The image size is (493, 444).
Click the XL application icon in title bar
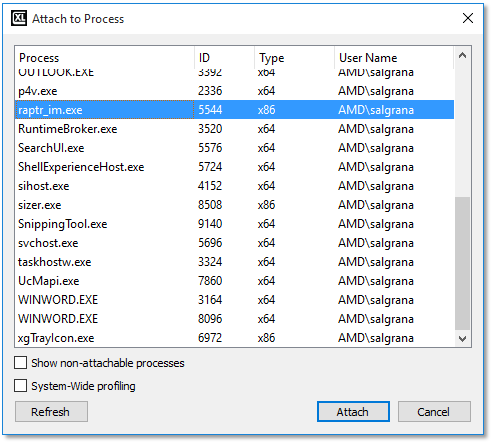(x=19, y=18)
